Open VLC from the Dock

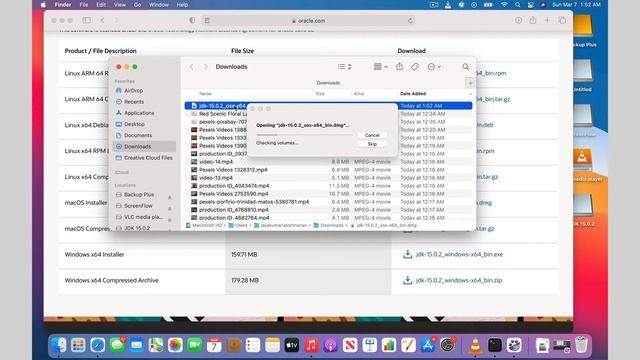pyautogui.click(x=475, y=345)
